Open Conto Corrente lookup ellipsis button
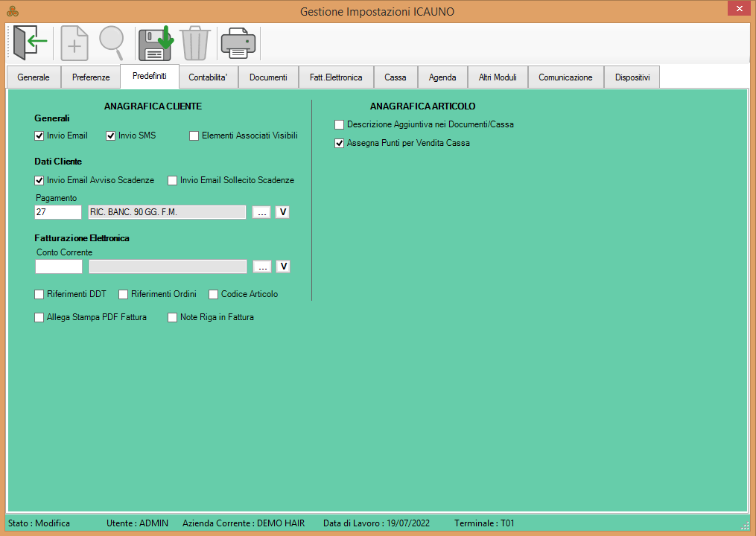 pos(261,267)
